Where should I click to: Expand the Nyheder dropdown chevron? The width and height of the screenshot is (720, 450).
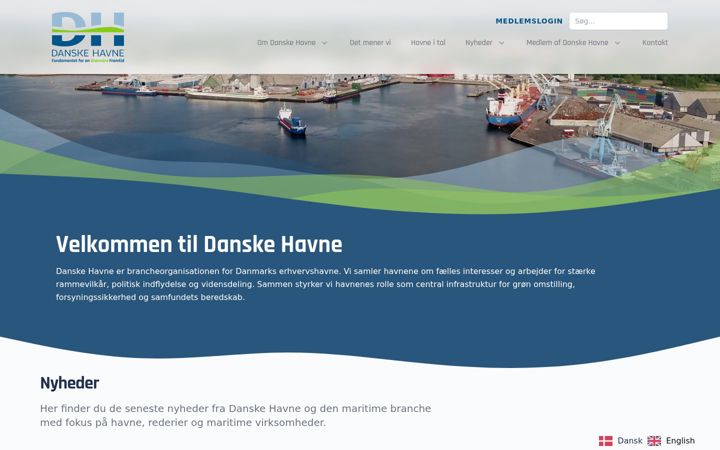501,43
